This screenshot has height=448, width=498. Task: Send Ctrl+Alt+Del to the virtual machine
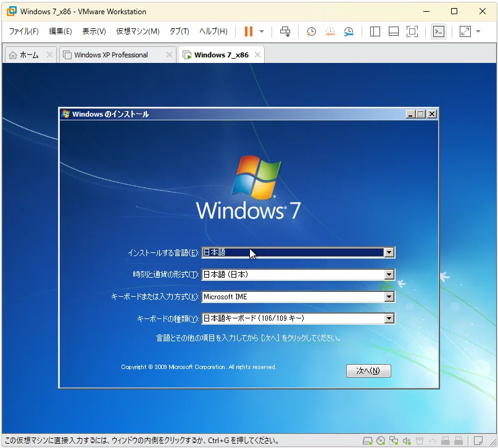coord(285,31)
